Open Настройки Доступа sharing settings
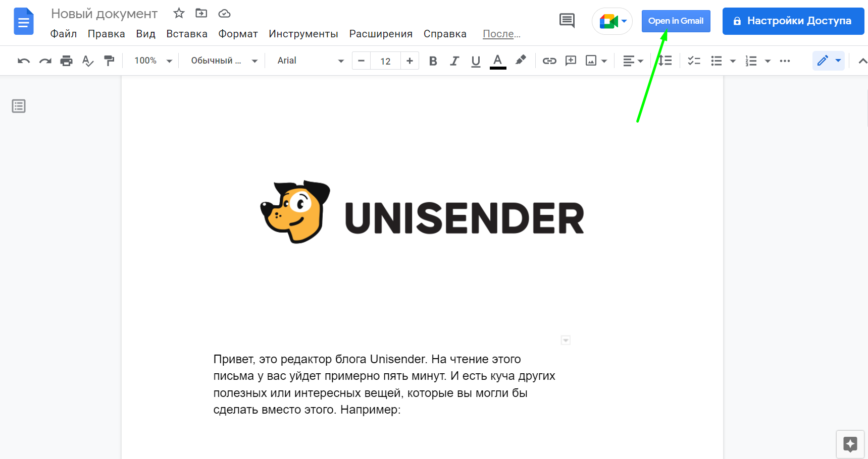 coord(793,21)
